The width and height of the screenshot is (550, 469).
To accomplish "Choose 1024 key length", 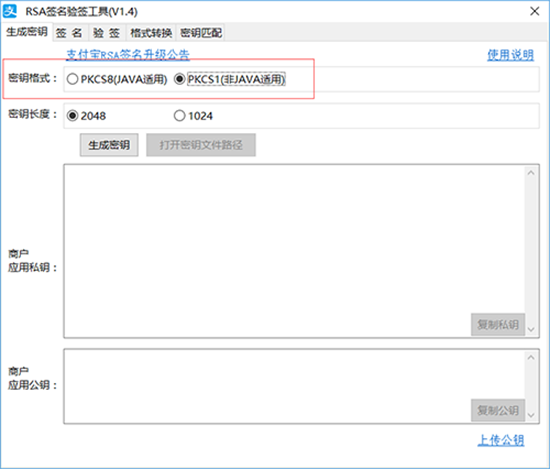I will [193, 116].
